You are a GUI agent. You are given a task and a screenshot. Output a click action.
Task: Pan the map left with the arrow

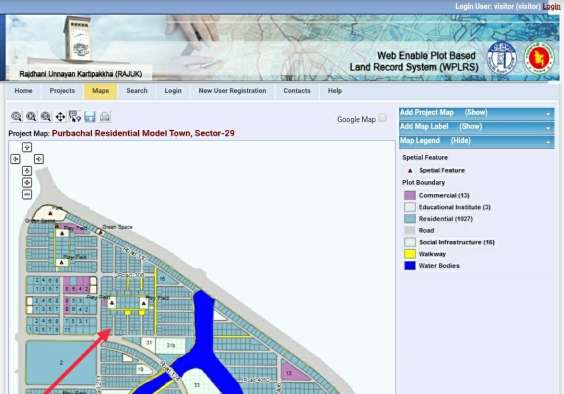pos(15,159)
